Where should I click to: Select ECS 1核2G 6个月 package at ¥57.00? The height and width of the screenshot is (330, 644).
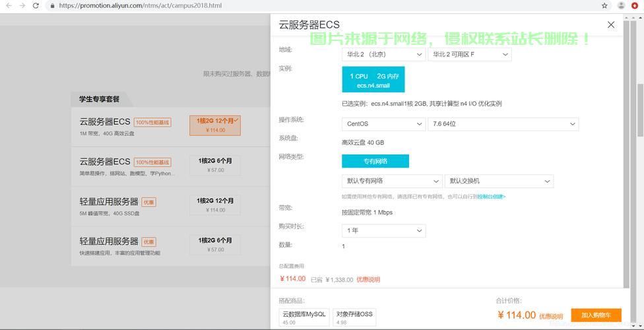[215, 165]
